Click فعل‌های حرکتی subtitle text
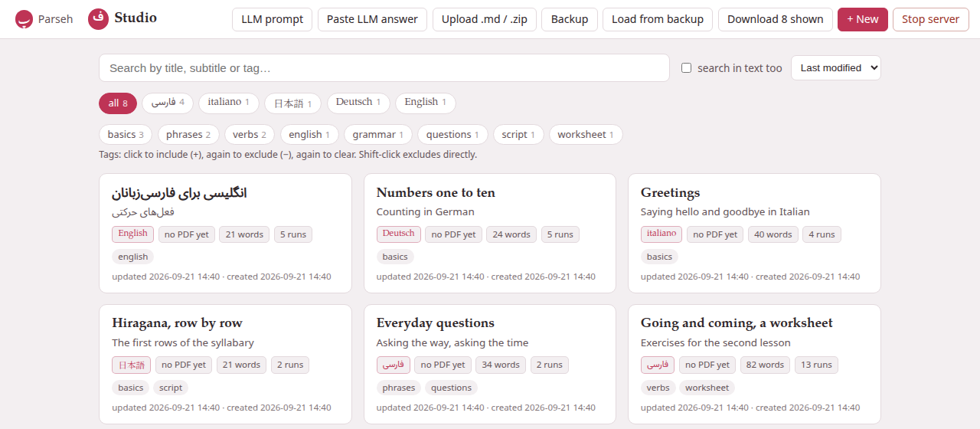980x429 pixels. coord(143,212)
